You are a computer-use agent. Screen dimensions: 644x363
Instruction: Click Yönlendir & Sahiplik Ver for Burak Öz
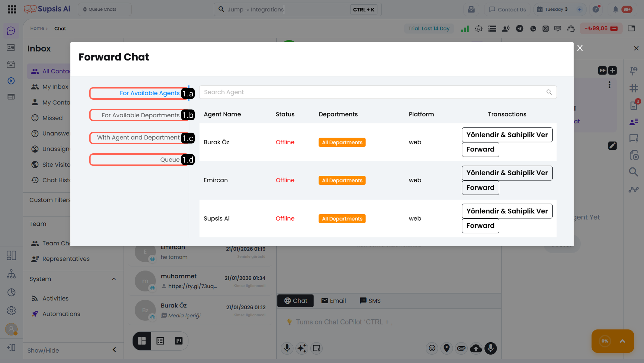(x=507, y=135)
